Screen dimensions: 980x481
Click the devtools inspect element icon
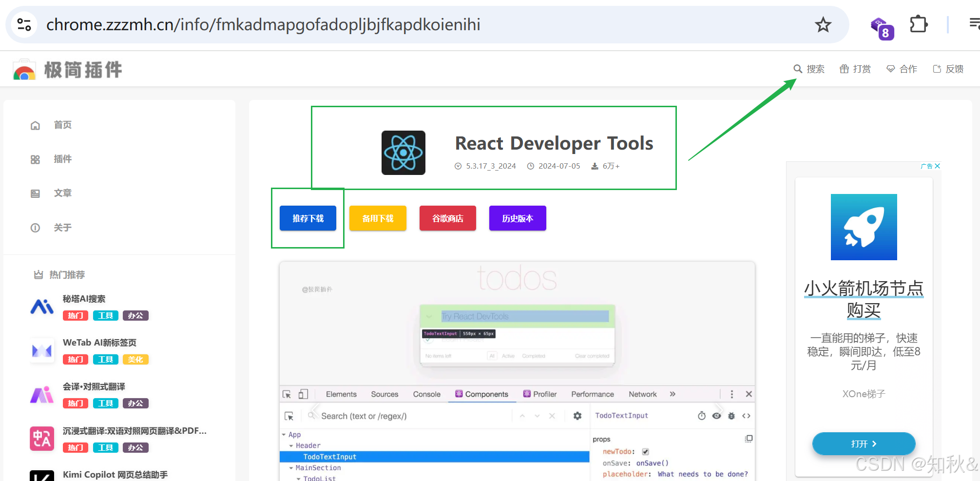287,394
